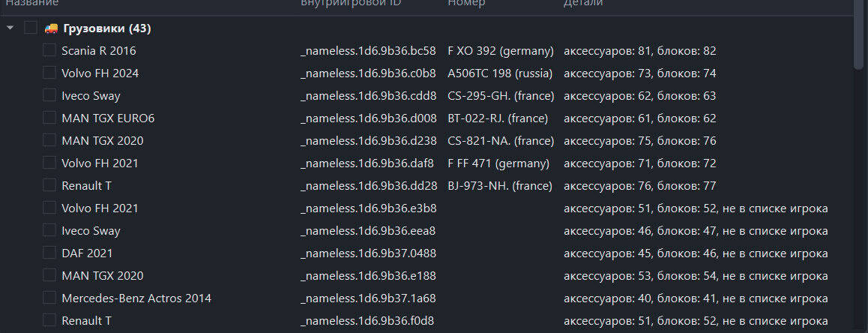The height and width of the screenshot is (333, 868).
Task: Tick the Renault T checkbox with plate BJ-973-NH
Action: tap(49, 185)
